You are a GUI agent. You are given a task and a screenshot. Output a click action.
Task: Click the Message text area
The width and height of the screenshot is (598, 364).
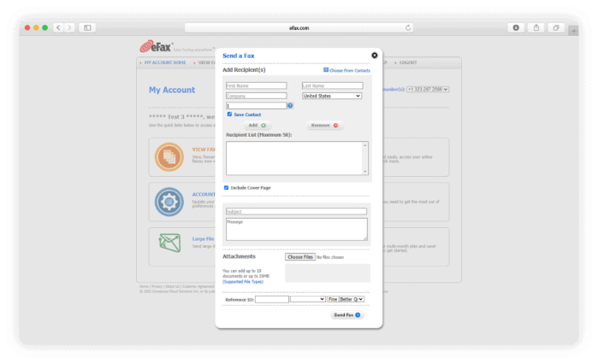tap(296, 229)
